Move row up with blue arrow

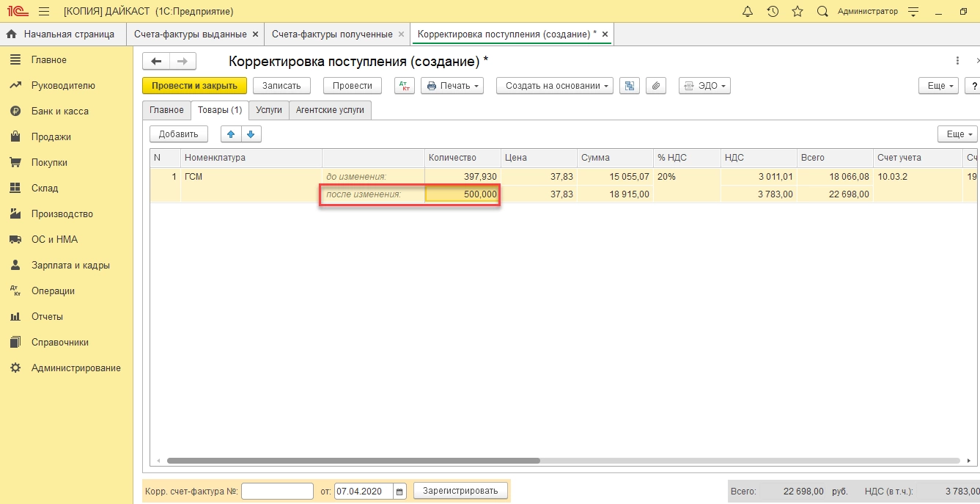point(231,134)
